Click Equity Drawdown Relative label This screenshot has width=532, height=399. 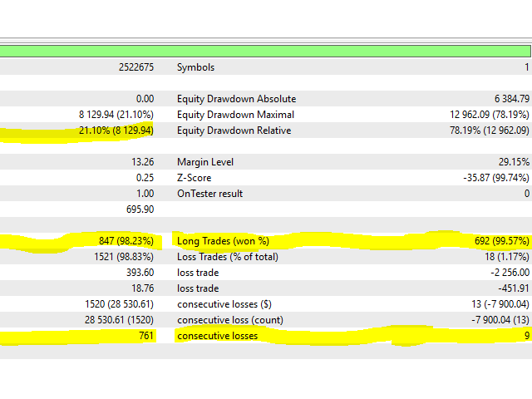point(234,131)
